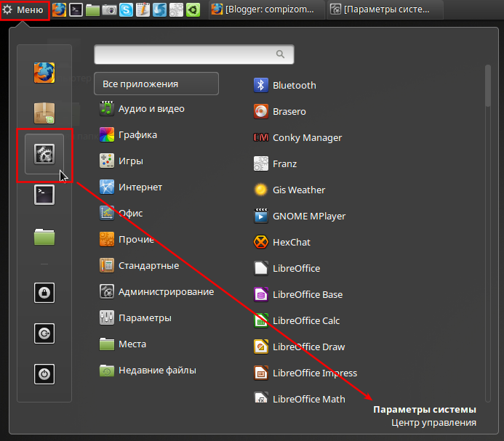This screenshot has width=504, height=441.
Task: Click the Меню button in panel
Action: (x=25, y=10)
